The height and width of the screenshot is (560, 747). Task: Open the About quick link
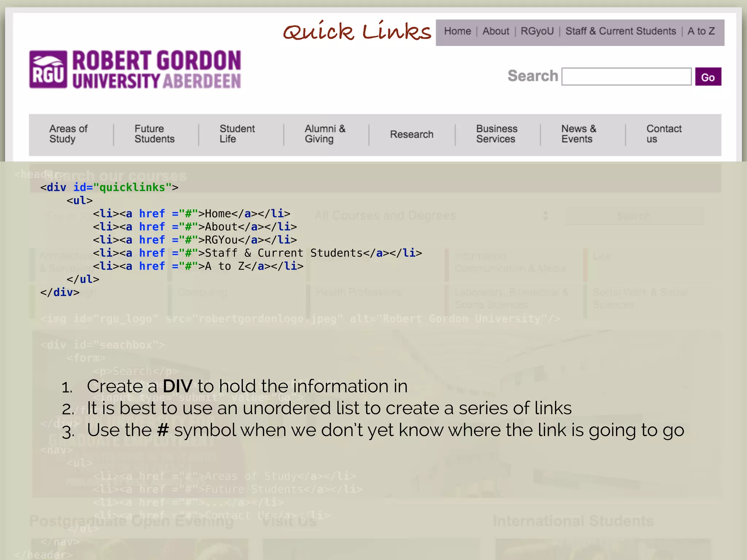pos(495,31)
